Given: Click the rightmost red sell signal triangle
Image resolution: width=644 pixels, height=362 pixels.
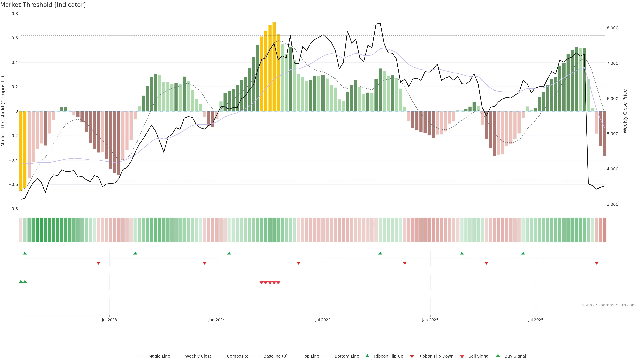Looking at the screenshot, I should click(278, 283).
